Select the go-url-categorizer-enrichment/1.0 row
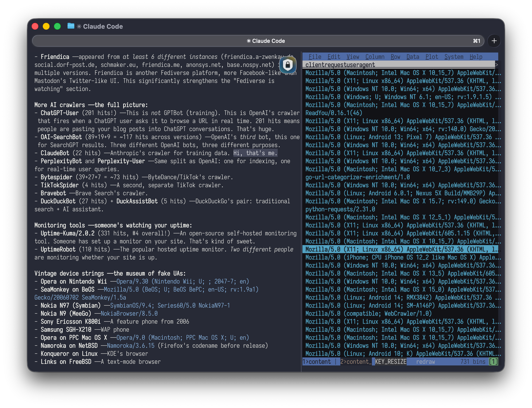Viewport: 532px width, 408px height. [x=400, y=177]
